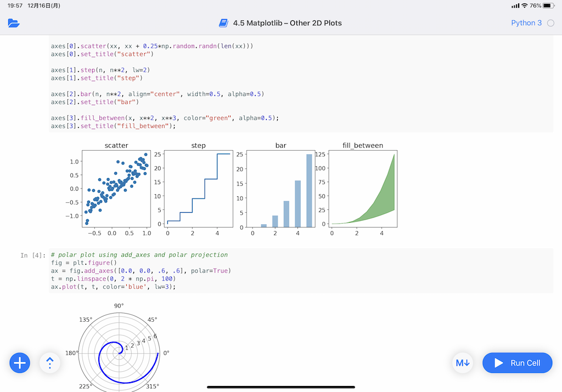The height and width of the screenshot is (392, 562).
Task: Tap the battery indicator in status bar
Action: 548,5
